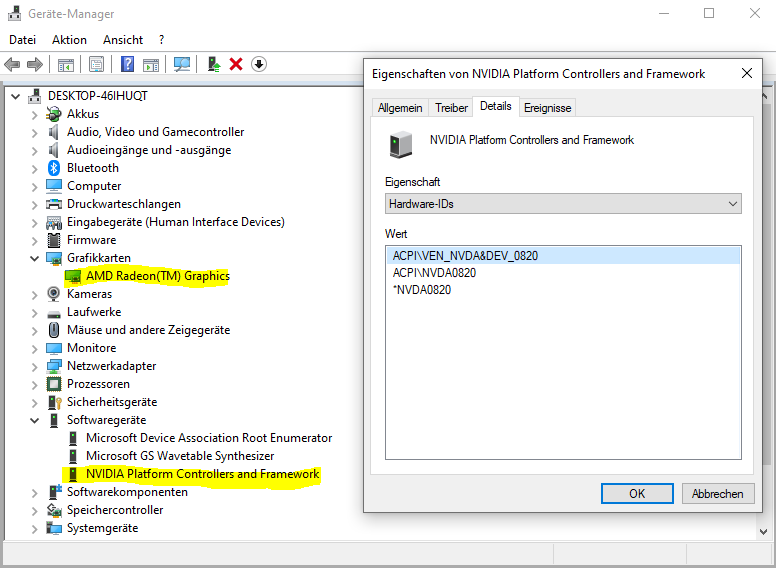Select NVIDIA Platform Controllers and Framework
Screen dimensions: 776x568
(x=202, y=474)
